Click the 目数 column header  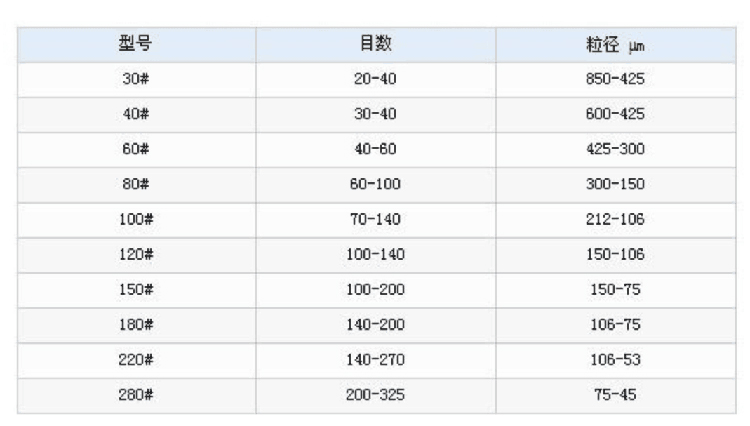376,44
